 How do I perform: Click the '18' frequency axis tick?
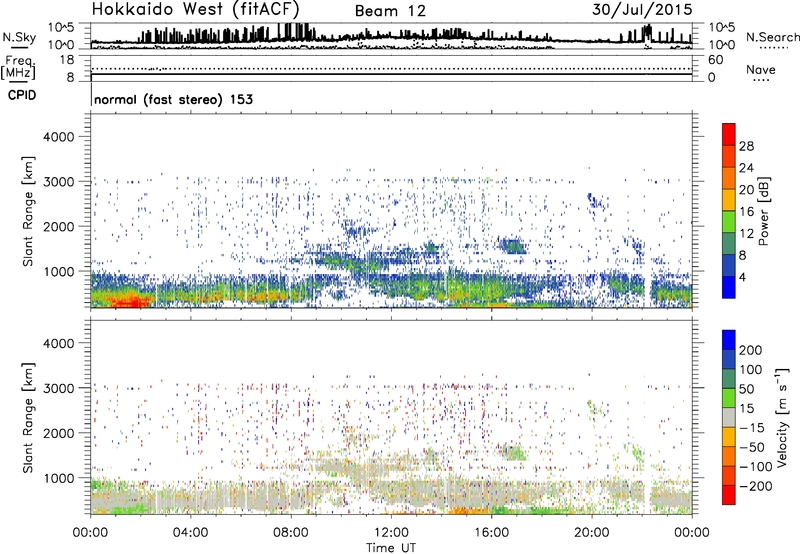67,60
